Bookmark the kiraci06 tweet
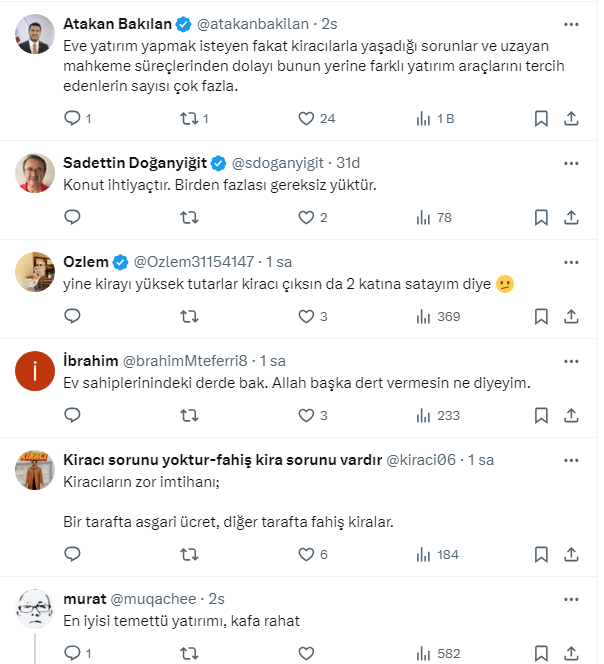Screen dimensions: 604x664 click(541, 554)
